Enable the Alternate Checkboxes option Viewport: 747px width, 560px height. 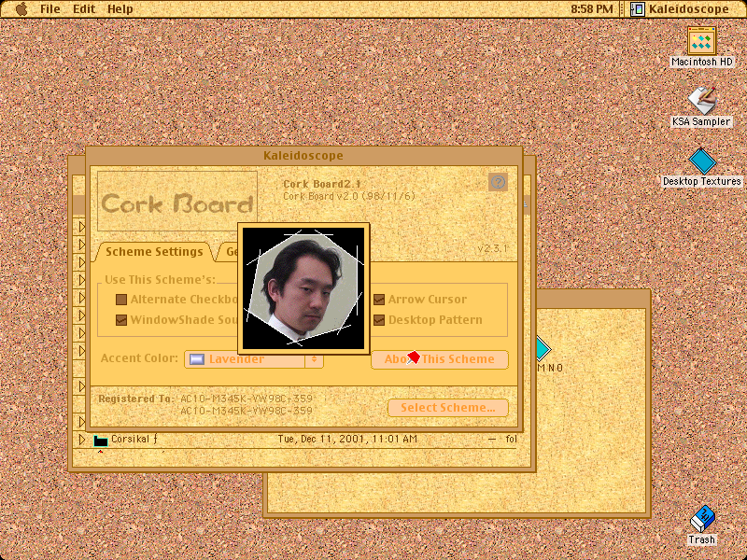(121, 299)
